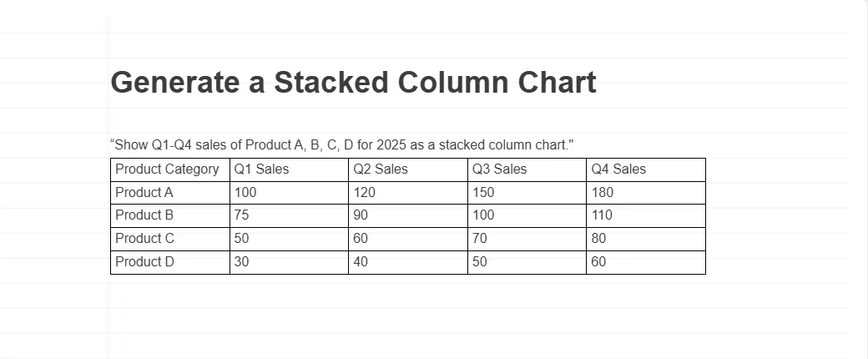Select Product B's Q1 value 75

pyautogui.click(x=243, y=215)
